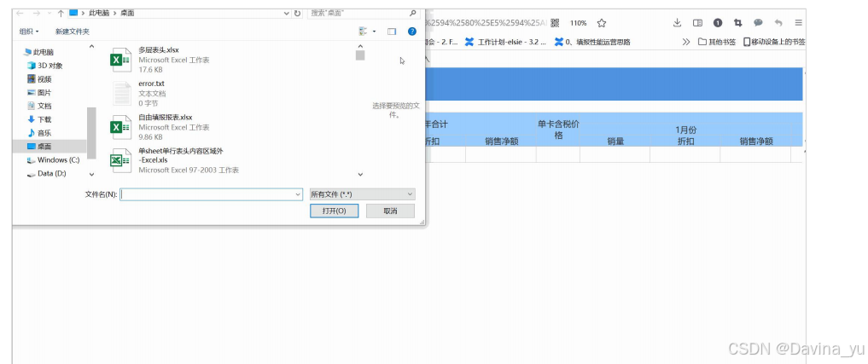Screen dimensions: 868x364
Task: Open the browser hamburger menu
Action: click(798, 23)
